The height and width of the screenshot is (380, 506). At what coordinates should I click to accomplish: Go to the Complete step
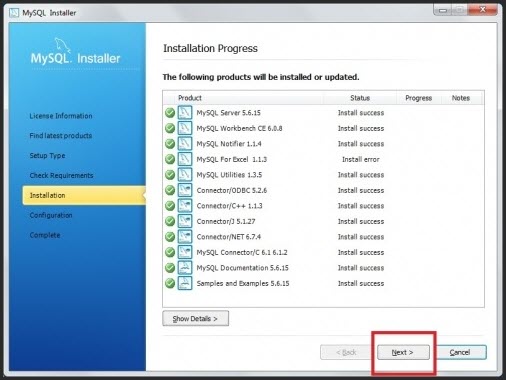pyautogui.click(x=45, y=235)
